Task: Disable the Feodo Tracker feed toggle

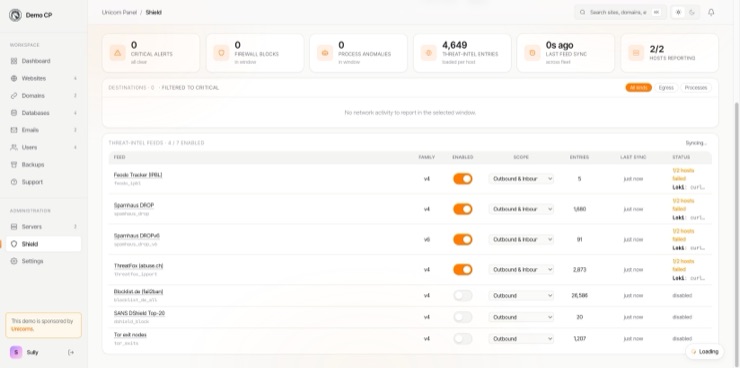Action: (x=462, y=179)
